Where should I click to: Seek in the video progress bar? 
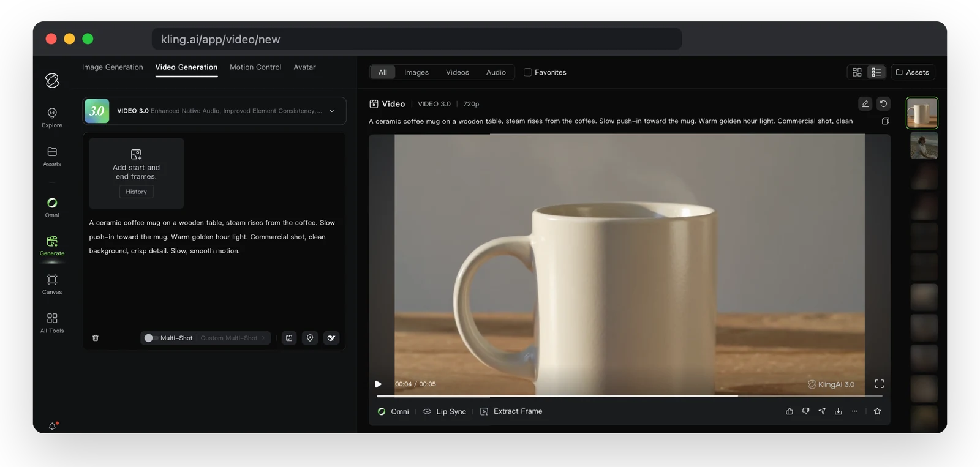630,396
